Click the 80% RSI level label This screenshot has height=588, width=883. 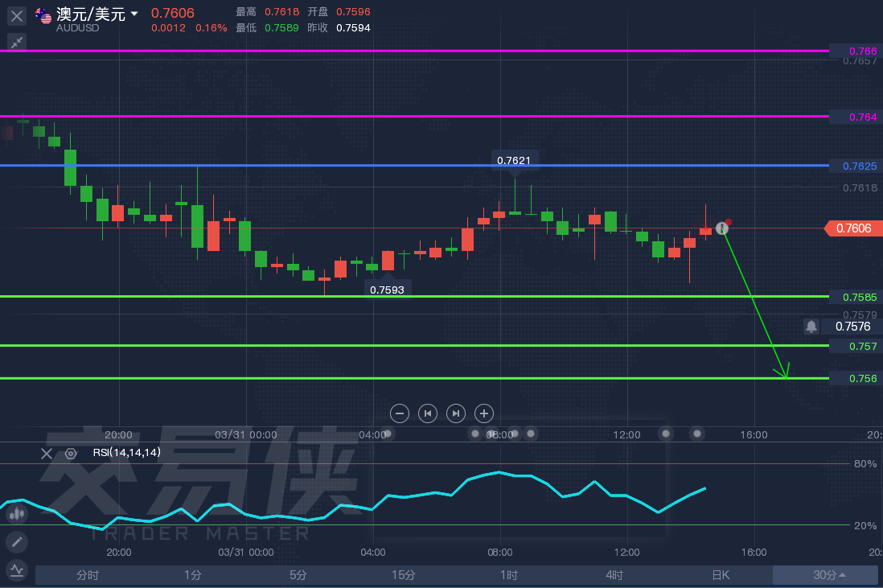[865, 463]
